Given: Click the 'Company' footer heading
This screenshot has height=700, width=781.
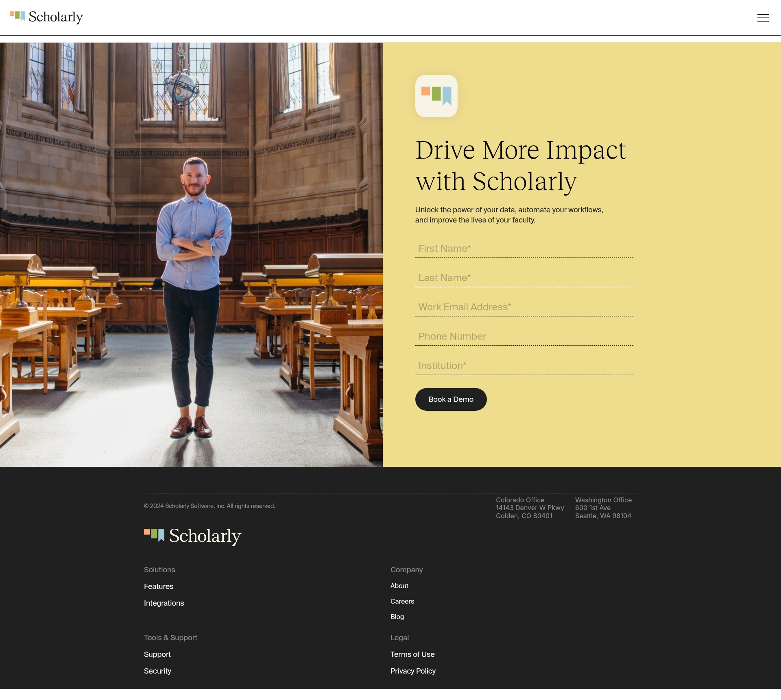Looking at the screenshot, I should tap(406, 570).
